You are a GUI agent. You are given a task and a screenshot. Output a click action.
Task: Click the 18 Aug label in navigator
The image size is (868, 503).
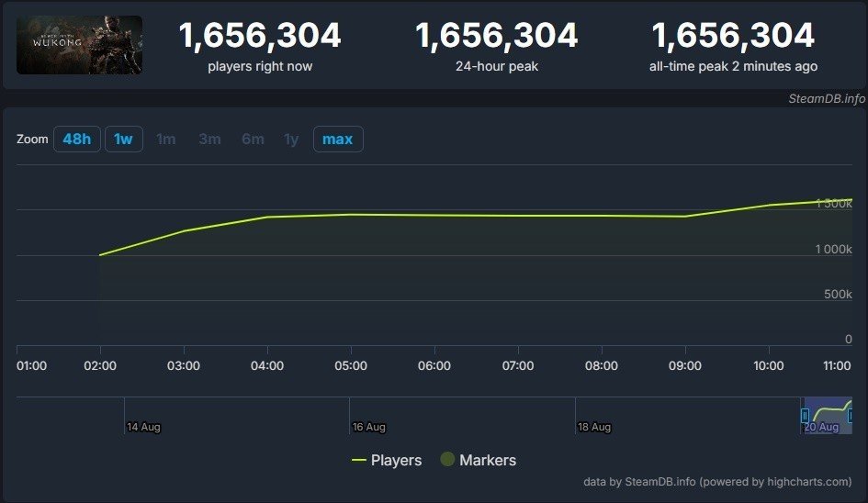pos(594,427)
